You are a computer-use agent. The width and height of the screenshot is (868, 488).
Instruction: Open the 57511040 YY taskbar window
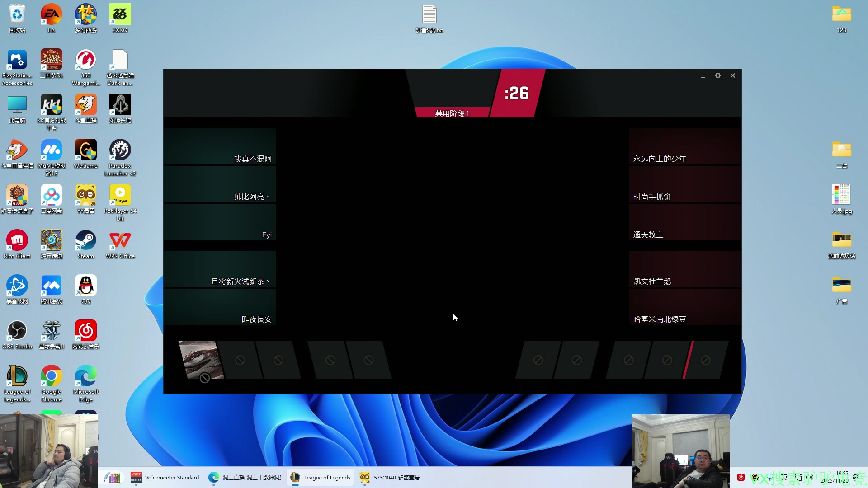(x=390, y=477)
